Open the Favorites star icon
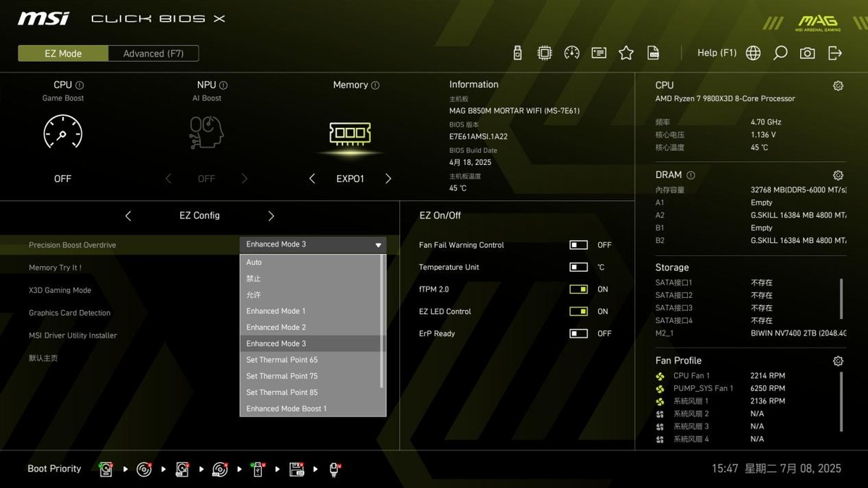The width and height of the screenshot is (868, 488). 626,53
